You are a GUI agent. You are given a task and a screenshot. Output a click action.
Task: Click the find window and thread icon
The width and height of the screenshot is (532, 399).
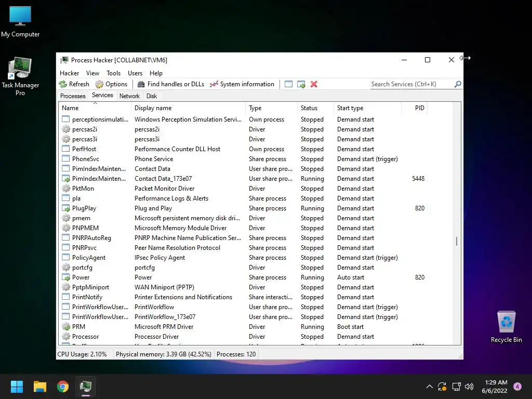301,84
